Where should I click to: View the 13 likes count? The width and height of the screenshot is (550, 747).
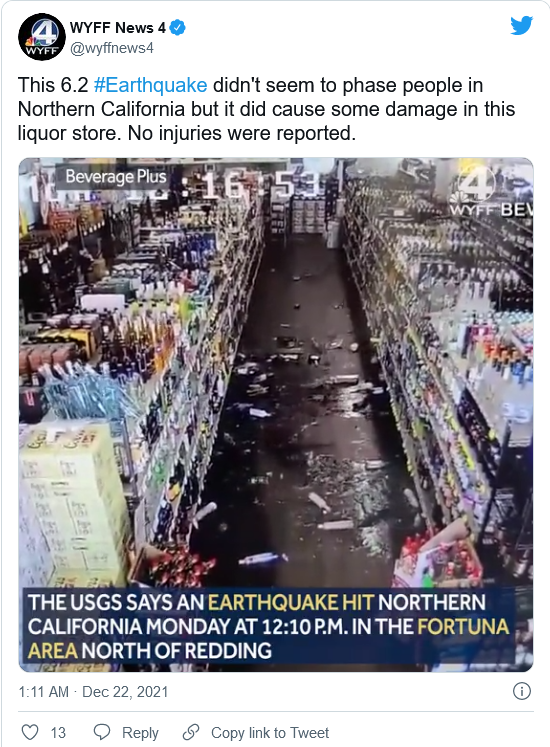pos(58,733)
